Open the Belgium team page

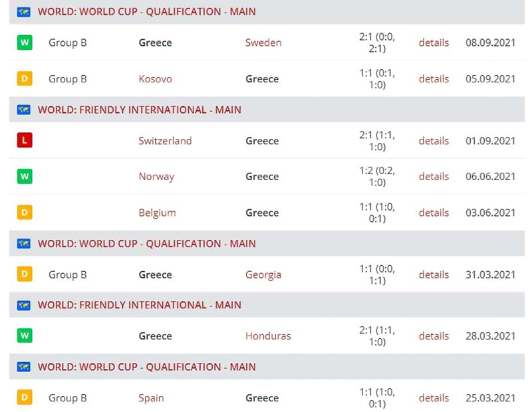coord(157,213)
